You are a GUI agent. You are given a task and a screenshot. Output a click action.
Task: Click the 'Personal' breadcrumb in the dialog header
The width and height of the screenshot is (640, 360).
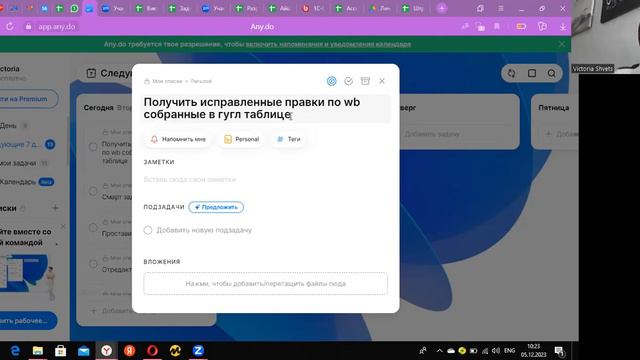pos(201,81)
